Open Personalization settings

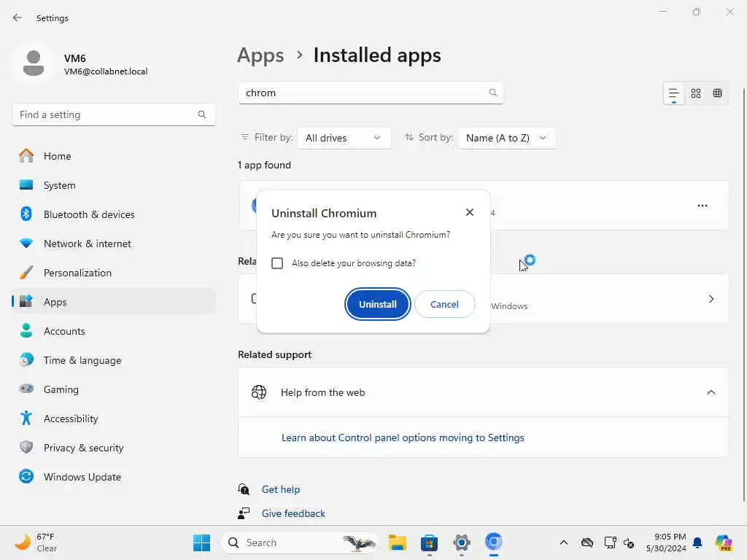coord(113,273)
